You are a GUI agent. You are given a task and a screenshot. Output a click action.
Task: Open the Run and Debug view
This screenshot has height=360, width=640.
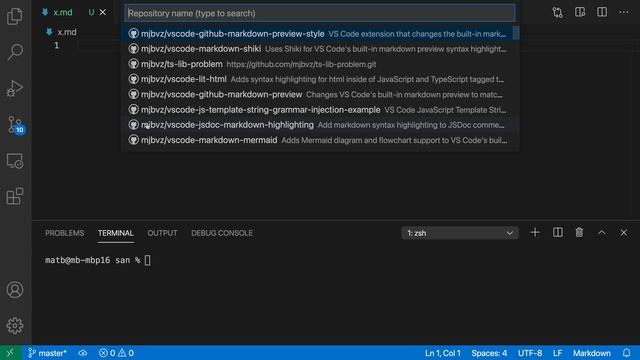click(15, 88)
